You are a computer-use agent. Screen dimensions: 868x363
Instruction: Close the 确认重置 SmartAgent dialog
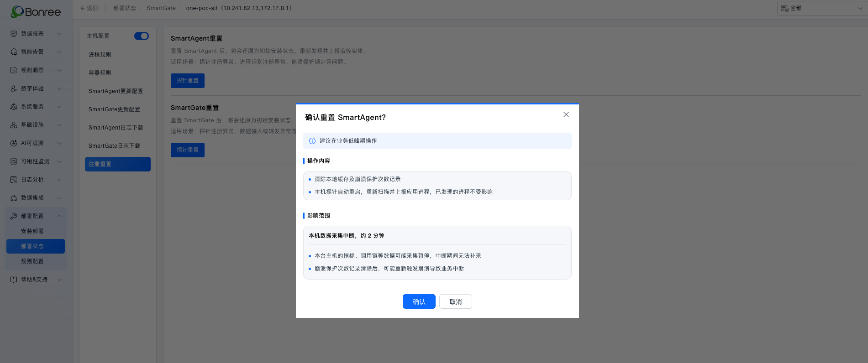[x=566, y=114]
